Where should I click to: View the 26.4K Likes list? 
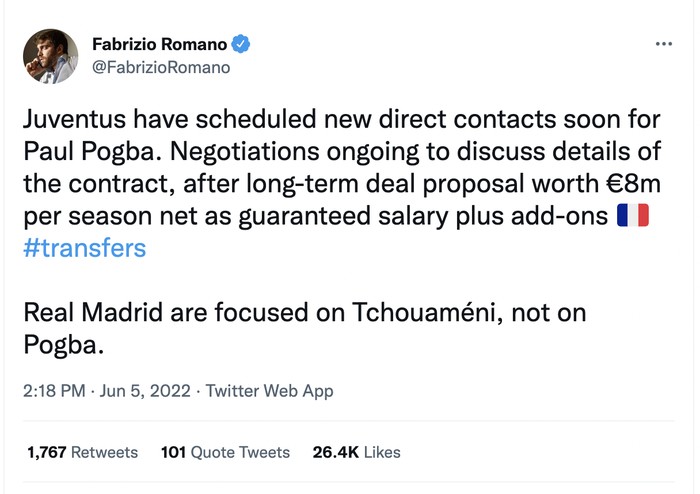point(356,452)
